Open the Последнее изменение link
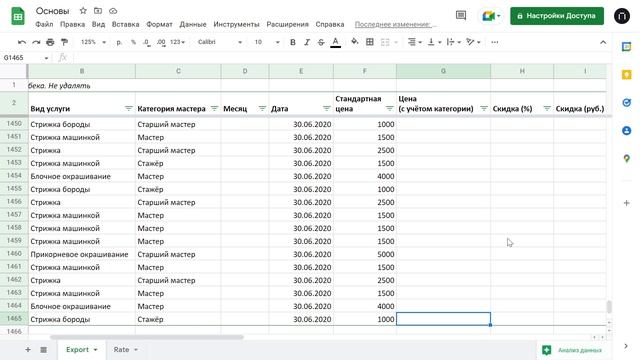 pyautogui.click(x=396, y=24)
